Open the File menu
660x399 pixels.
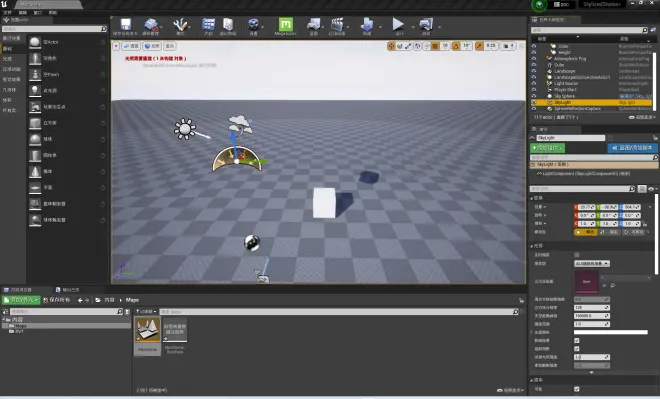7,13
